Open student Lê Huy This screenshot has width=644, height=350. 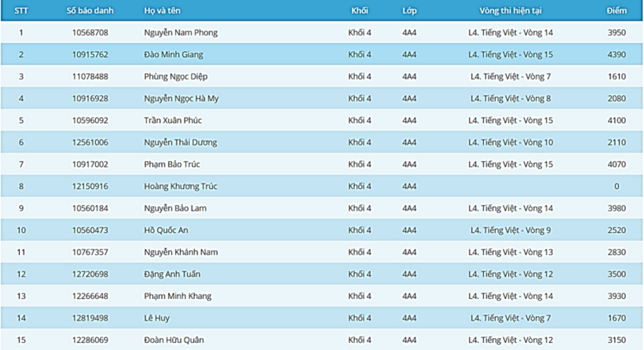click(x=157, y=319)
